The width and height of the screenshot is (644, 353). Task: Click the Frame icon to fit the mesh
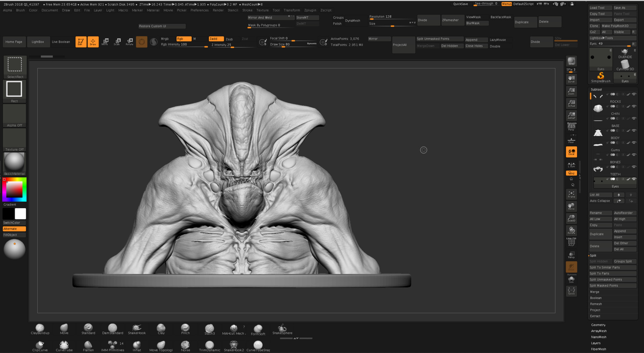click(x=571, y=194)
